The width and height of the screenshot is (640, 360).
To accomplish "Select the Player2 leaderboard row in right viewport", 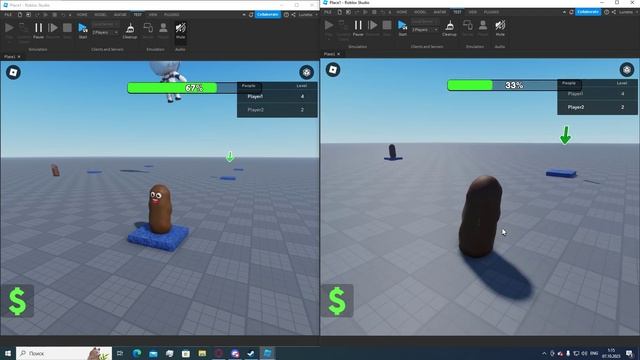I will (x=597, y=107).
